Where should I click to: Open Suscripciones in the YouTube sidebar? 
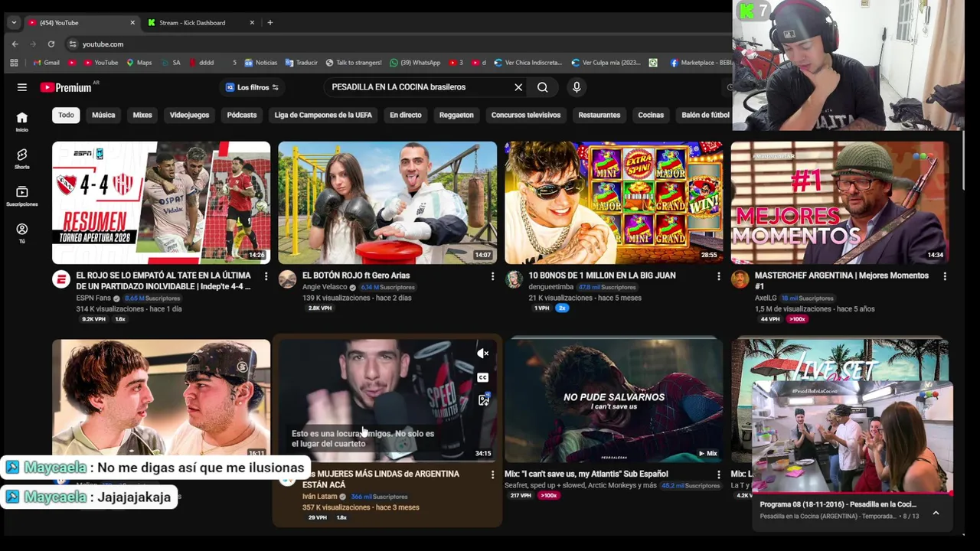(x=22, y=196)
